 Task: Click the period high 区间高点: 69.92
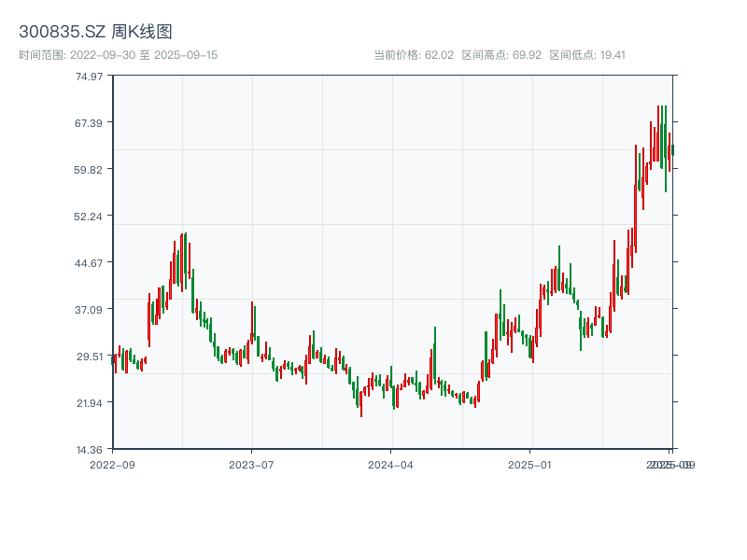[501, 55]
